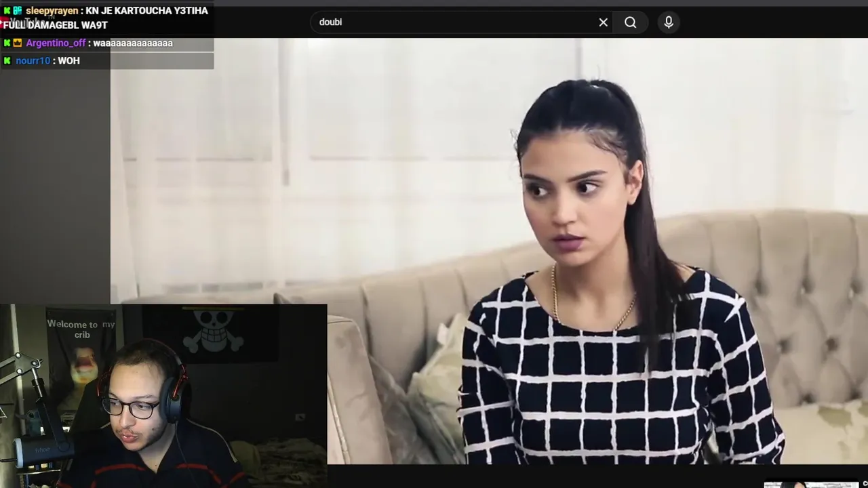
Task: Open the nourr10 username in chat
Action: (33, 60)
